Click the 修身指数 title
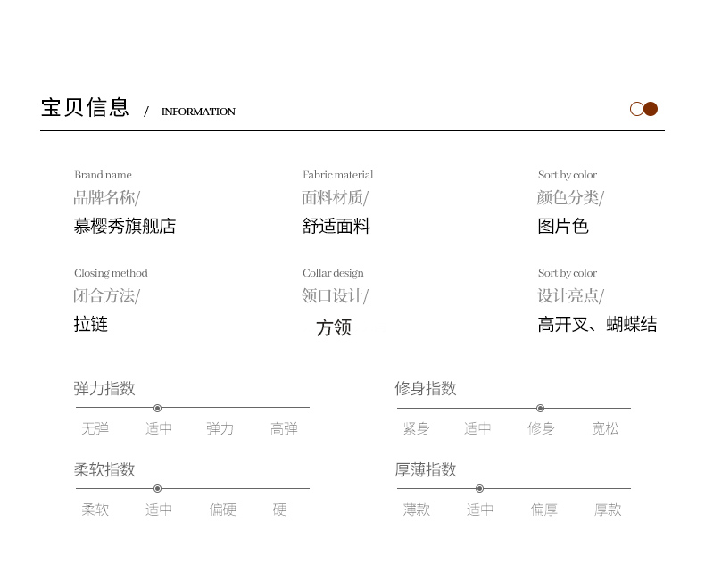This screenshot has width=705, height=588. pyautogui.click(x=426, y=388)
